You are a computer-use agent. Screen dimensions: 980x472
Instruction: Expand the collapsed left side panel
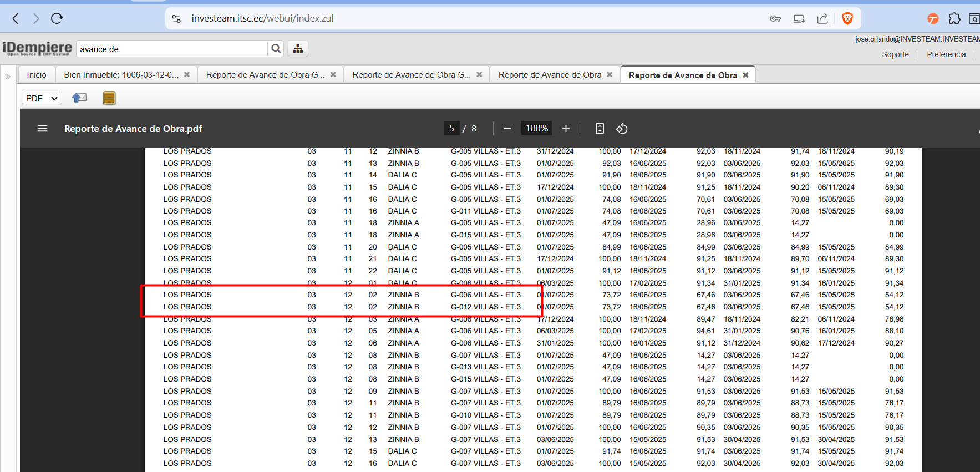8,77
